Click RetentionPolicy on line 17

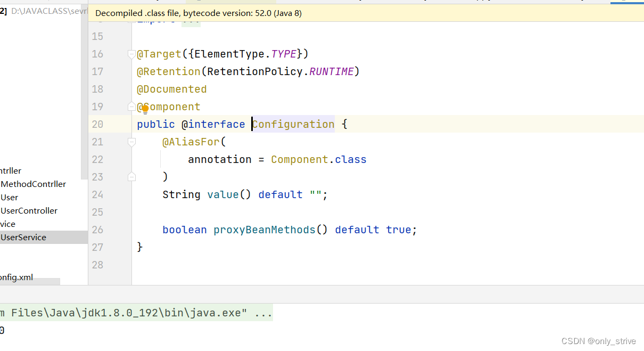(255, 71)
